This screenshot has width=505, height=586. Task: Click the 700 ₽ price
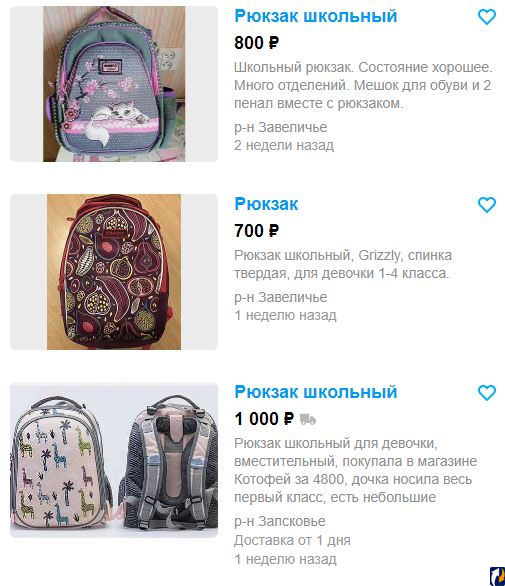coord(256,231)
